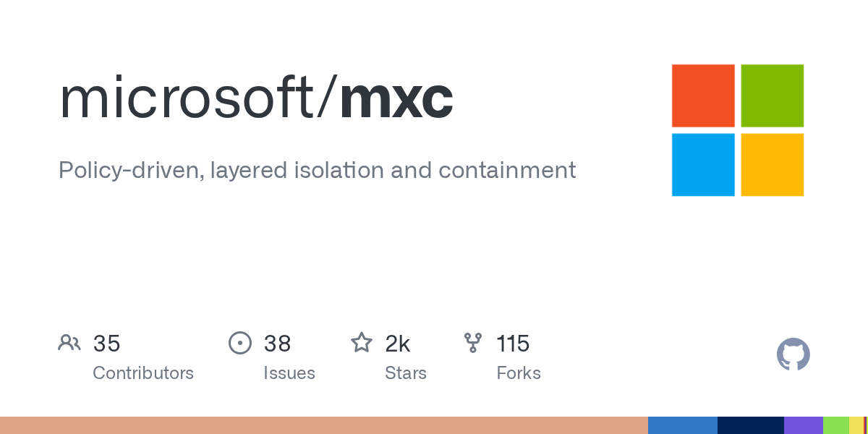Screen dimensions: 868x434
Task: Open the GitHub Octocat logo
Action: tap(793, 355)
